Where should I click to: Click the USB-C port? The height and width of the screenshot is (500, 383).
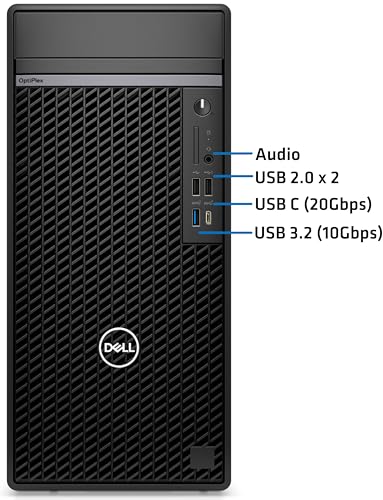tap(208, 217)
